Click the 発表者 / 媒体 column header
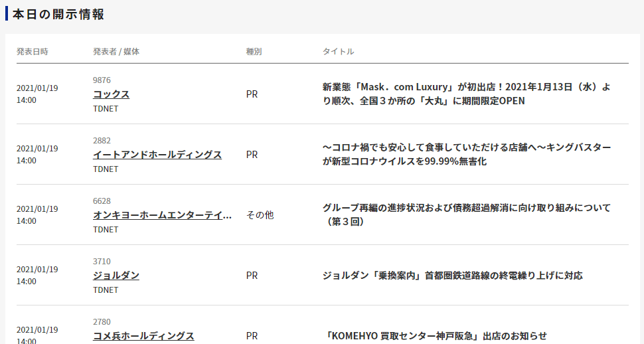The height and width of the screenshot is (344, 644). click(116, 52)
